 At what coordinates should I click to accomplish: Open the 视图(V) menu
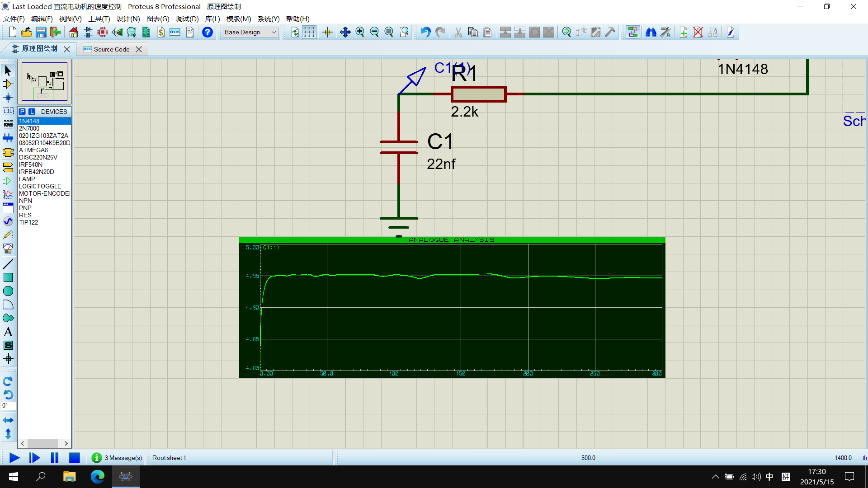pos(71,19)
